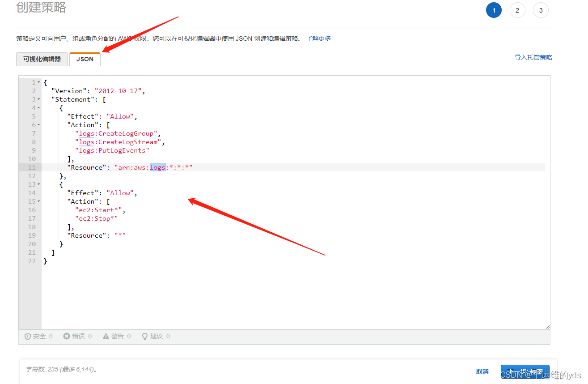Select the step 1 circle indicator
The width and height of the screenshot is (588, 384).
(494, 10)
